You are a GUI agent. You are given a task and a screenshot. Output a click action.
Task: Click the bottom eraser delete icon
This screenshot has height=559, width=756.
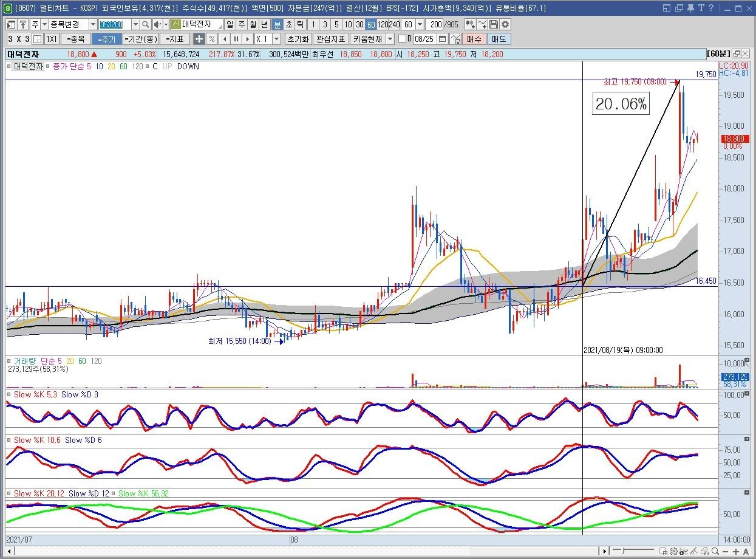[x=705, y=551]
